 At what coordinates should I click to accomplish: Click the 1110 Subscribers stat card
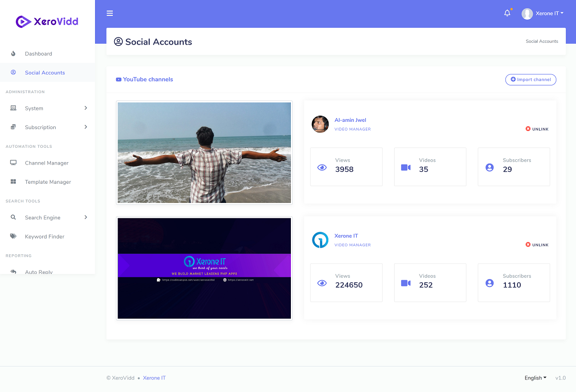coord(514,282)
